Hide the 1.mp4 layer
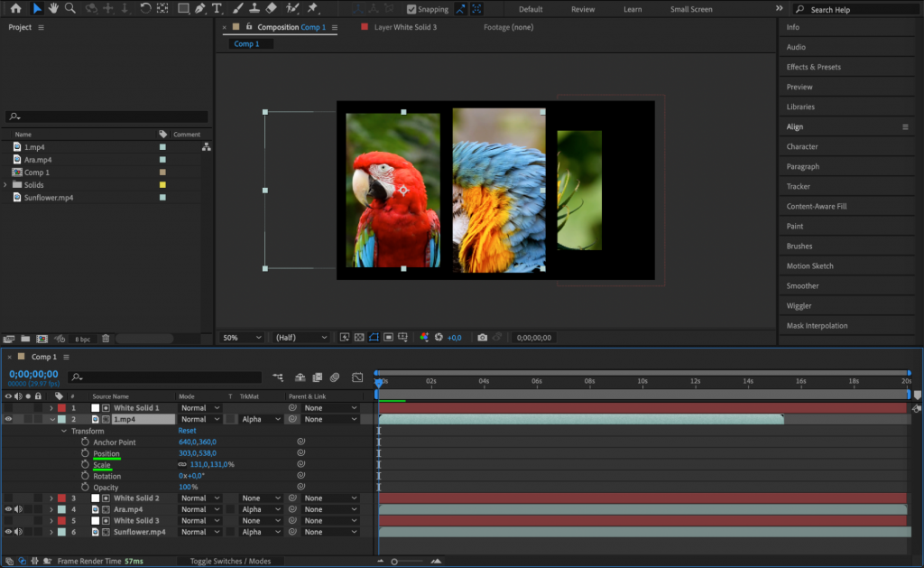This screenshot has height=568, width=924. click(x=7, y=419)
